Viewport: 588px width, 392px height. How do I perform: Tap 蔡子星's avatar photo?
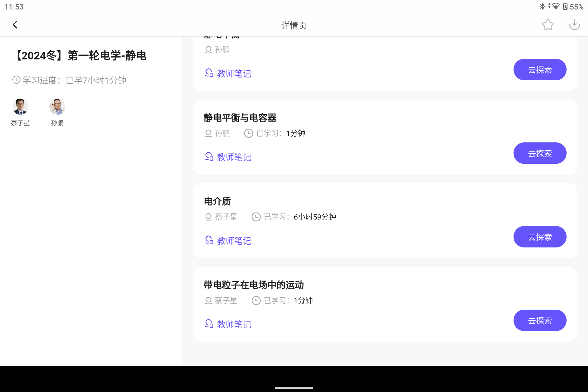pos(20,107)
